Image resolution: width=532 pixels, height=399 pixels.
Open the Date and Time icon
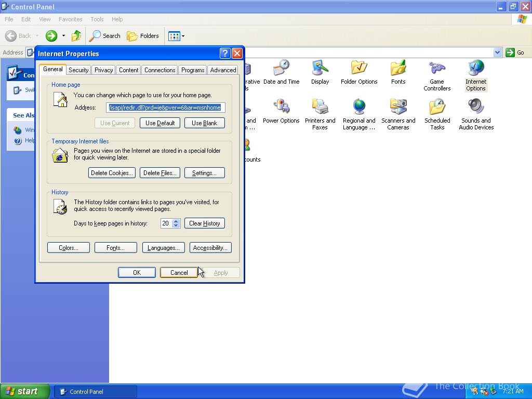(x=281, y=72)
